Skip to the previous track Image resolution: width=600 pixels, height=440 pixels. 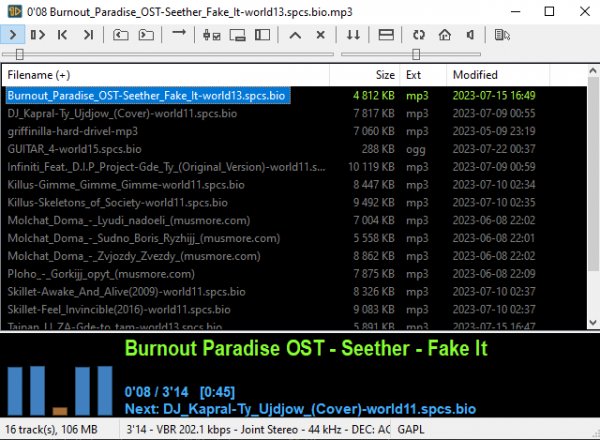[62, 35]
